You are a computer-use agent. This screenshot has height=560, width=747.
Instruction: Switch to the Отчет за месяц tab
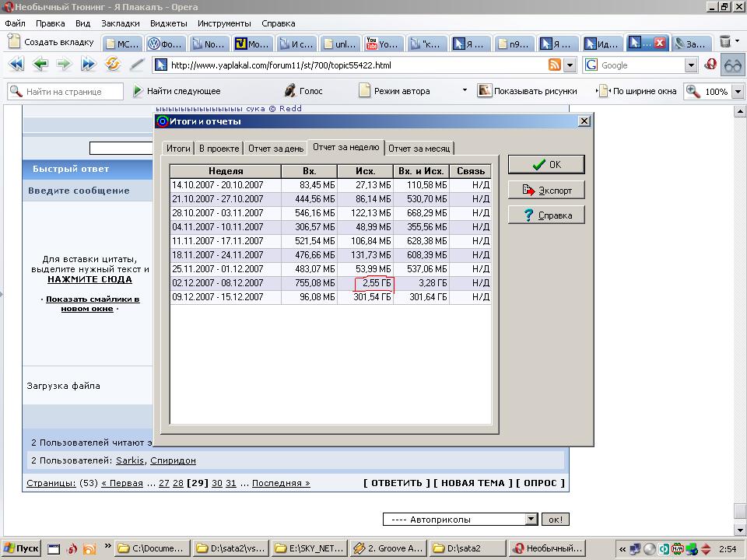419,148
